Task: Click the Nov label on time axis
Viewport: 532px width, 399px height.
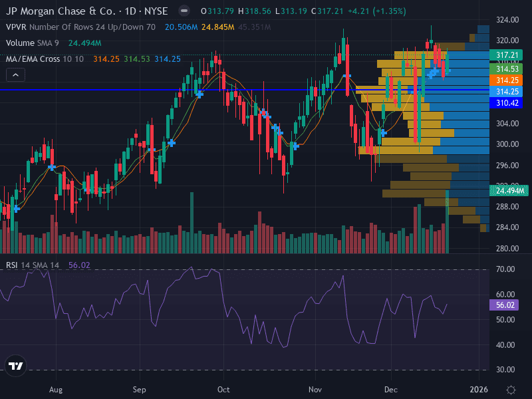Action: (315, 390)
